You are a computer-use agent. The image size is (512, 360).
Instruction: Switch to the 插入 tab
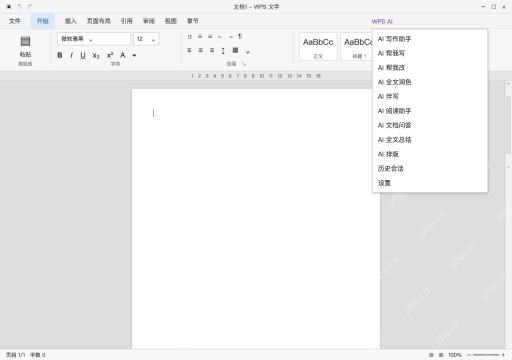click(x=71, y=21)
